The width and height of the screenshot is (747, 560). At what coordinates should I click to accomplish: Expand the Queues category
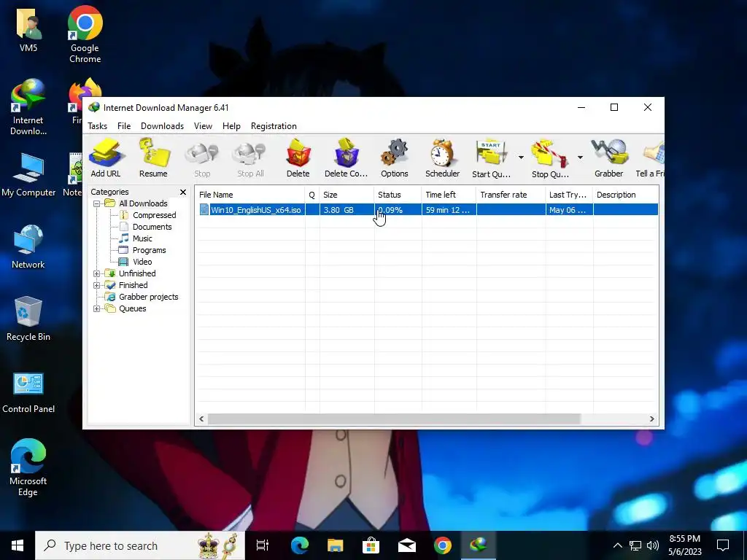point(96,308)
